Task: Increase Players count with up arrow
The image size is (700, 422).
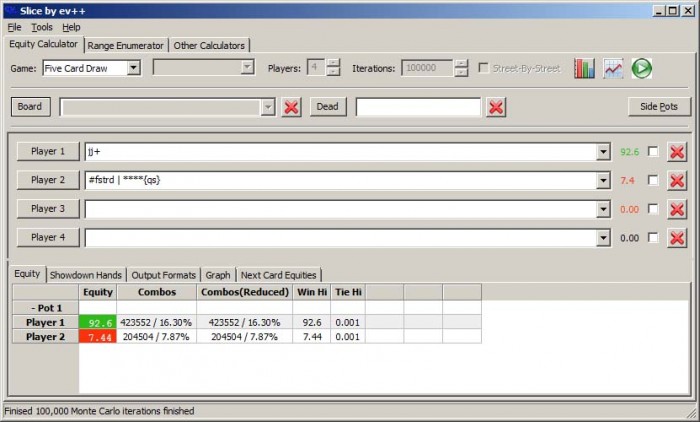Action: (x=333, y=63)
